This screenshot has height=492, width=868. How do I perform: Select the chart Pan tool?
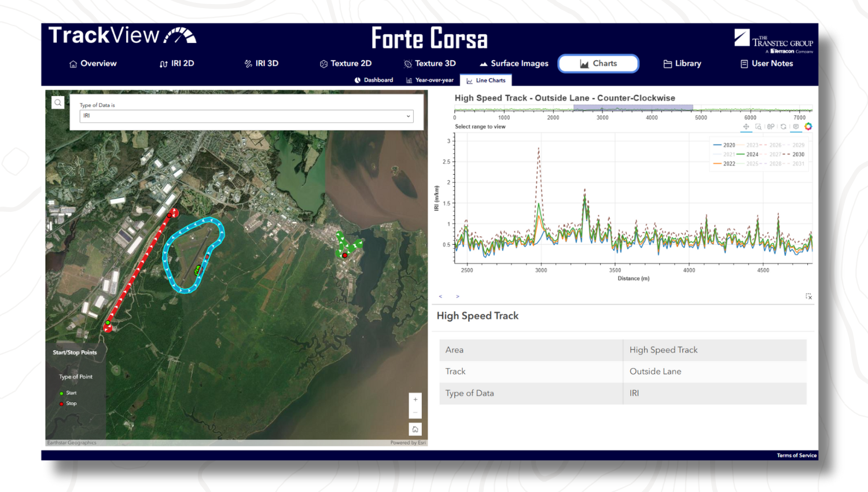tap(746, 126)
